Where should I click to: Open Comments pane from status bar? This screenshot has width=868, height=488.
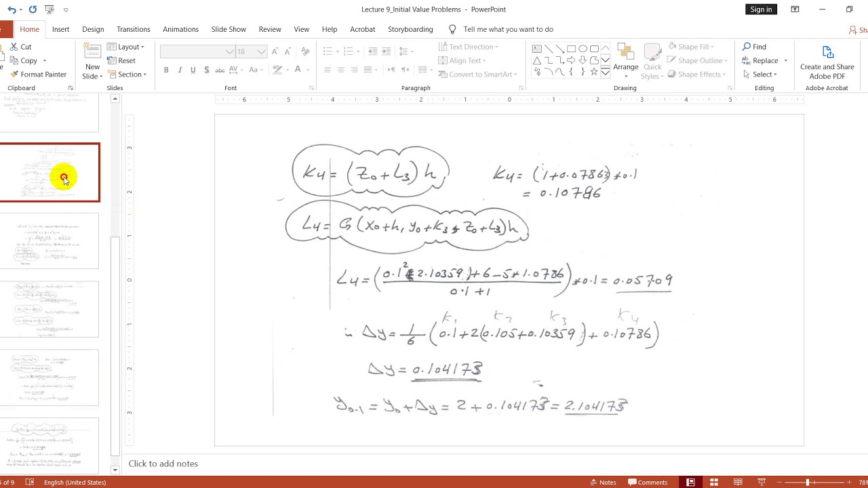pos(648,483)
